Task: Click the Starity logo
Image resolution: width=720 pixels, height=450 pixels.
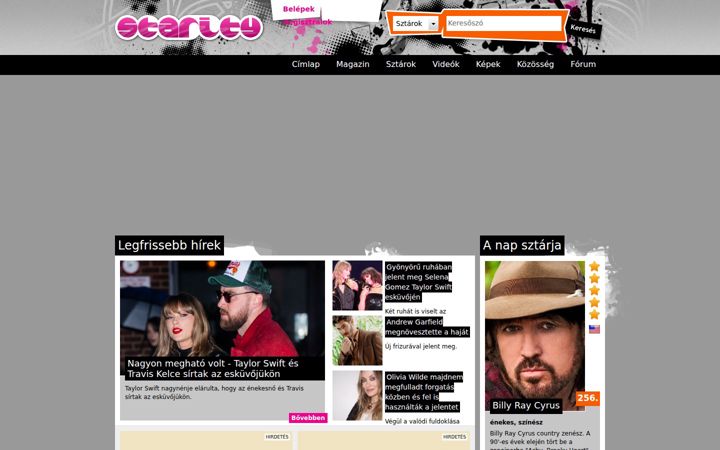Action: (189, 28)
